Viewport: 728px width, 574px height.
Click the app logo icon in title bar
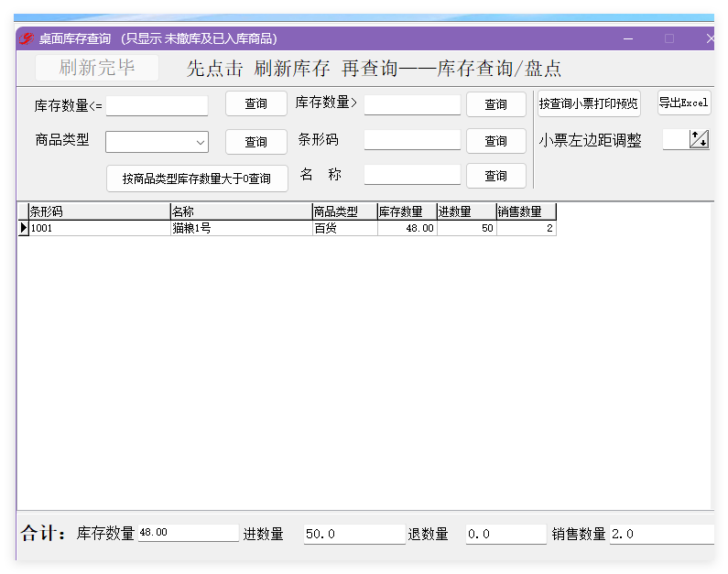pyautogui.click(x=27, y=38)
